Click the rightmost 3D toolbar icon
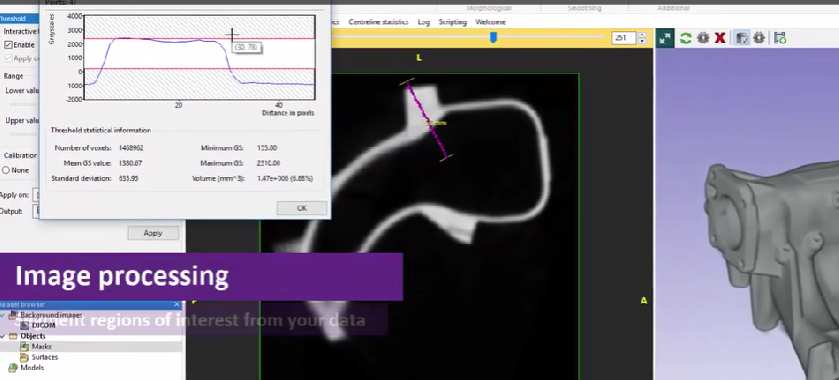The width and height of the screenshot is (839, 380). [x=780, y=38]
